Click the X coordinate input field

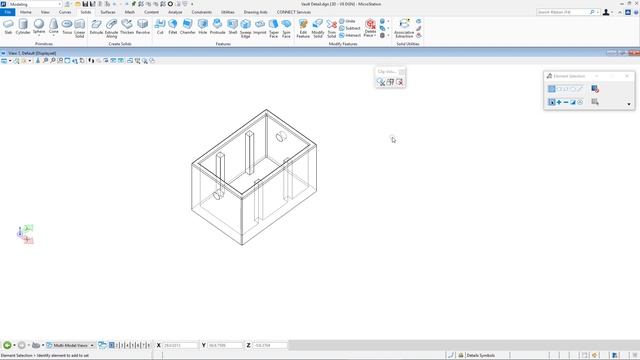pos(180,345)
